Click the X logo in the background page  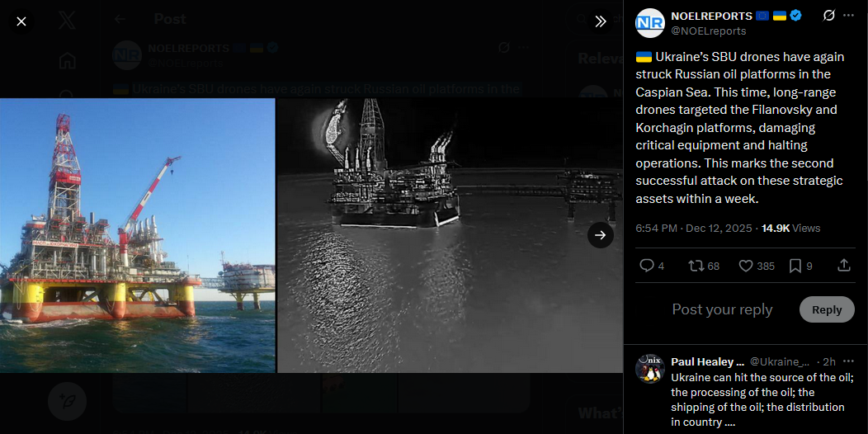(68, 21)
